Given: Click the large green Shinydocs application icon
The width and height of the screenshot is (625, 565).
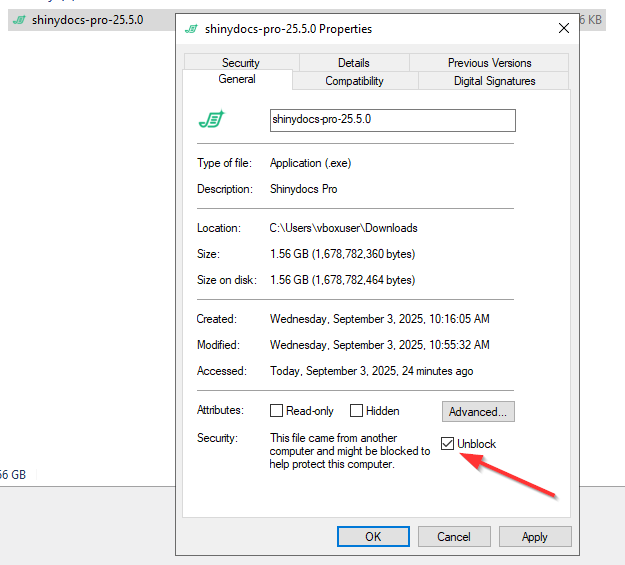Looking at the screenshot, I should (x=211, y=120).
